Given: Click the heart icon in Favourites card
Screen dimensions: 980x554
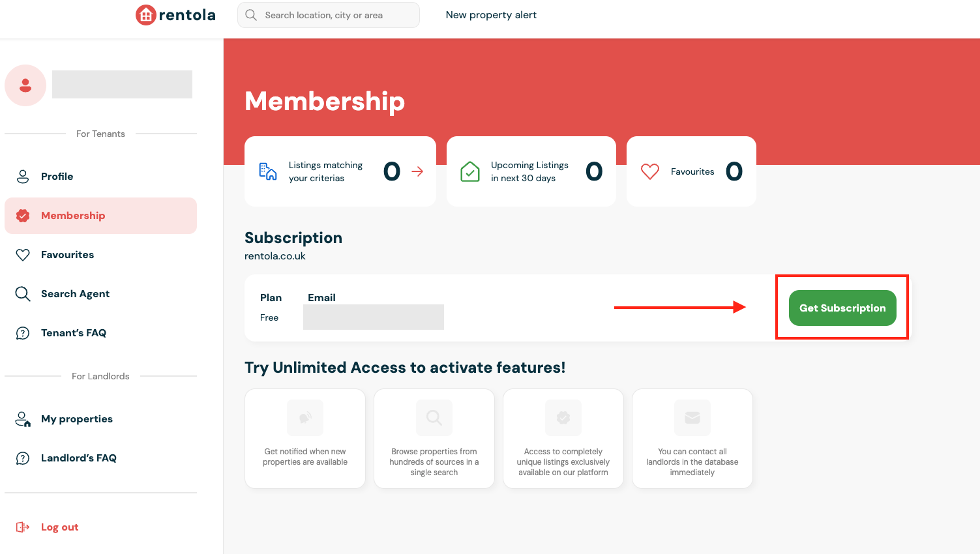Looking at the screenshot, I should [650, 171].
